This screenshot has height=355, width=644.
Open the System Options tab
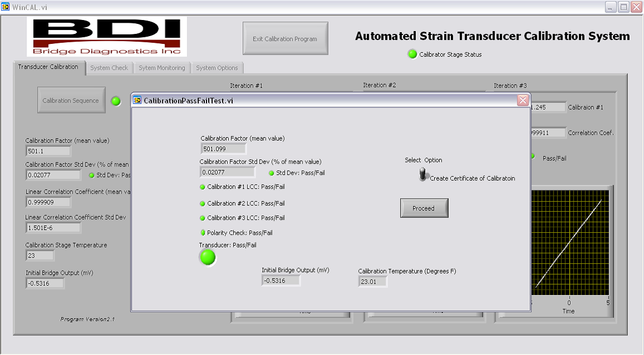(x=217, y=68)
